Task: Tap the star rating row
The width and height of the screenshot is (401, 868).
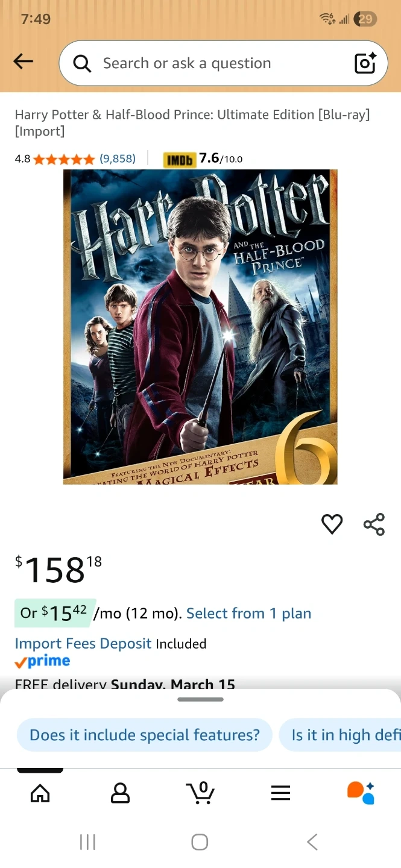Action: tap(65, 159)
